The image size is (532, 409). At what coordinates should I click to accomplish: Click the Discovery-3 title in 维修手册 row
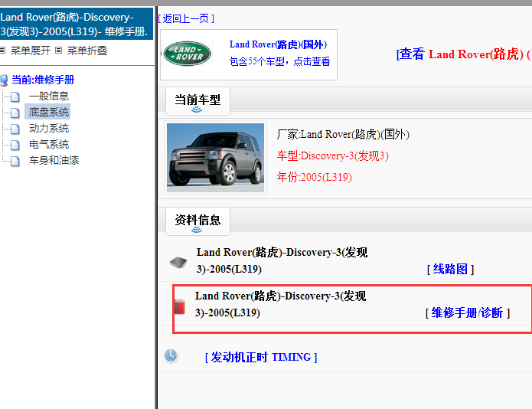[281, 304]
